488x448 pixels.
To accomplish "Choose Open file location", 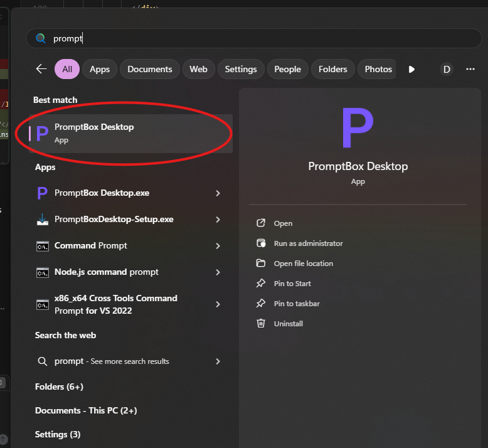I will tap(304, 264).
